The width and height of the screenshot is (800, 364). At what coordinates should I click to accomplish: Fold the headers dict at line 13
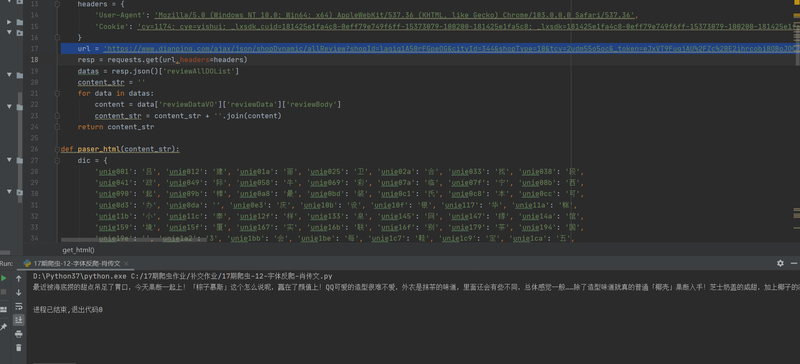click(x=56, y=4)
